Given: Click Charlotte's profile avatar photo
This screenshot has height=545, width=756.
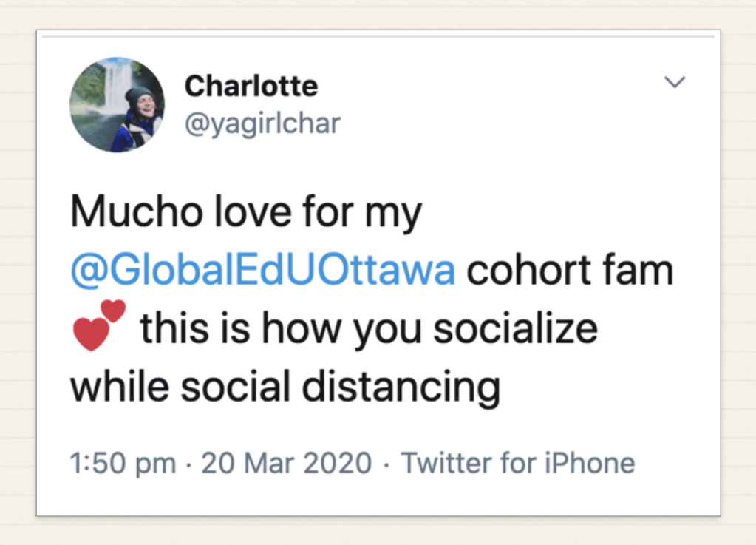Looking at the screenshot, I should (117, 104).
